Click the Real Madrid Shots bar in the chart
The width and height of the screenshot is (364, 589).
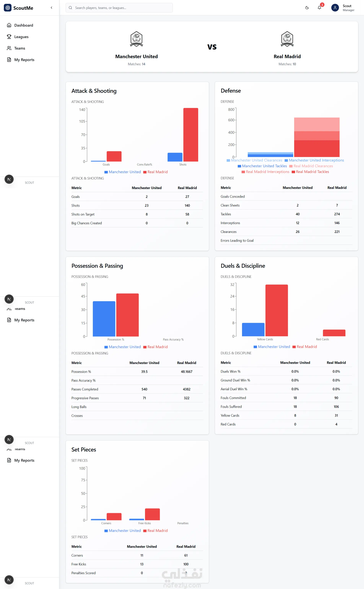tap(191, 135)
